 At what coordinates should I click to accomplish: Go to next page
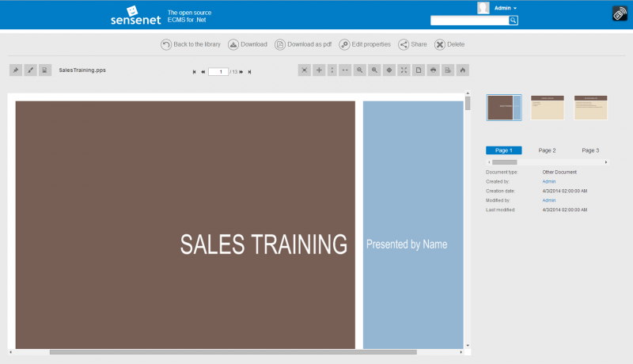point(241,72)
